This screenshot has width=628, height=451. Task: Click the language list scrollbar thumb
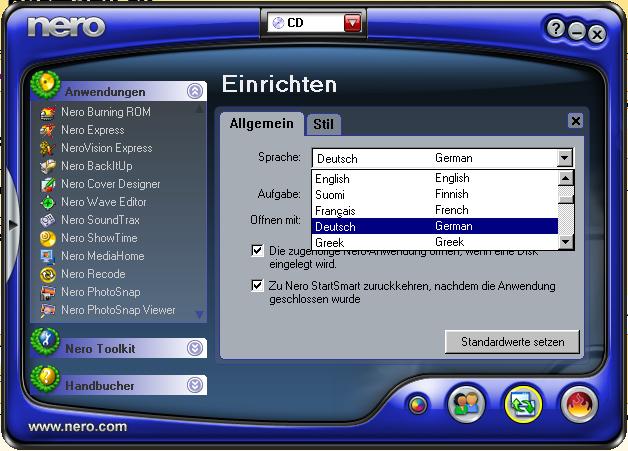(566, 199)
